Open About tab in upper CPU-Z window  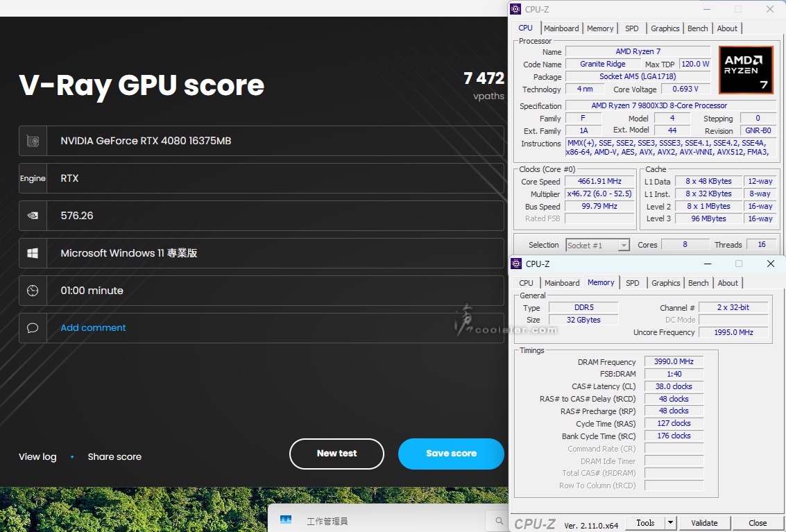coord(727,28)
